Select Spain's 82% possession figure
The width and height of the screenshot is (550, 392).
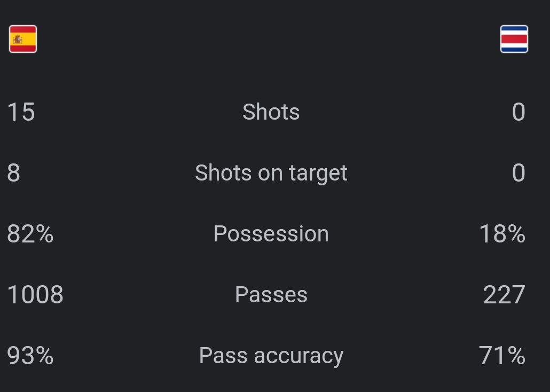tap(30, 234)
